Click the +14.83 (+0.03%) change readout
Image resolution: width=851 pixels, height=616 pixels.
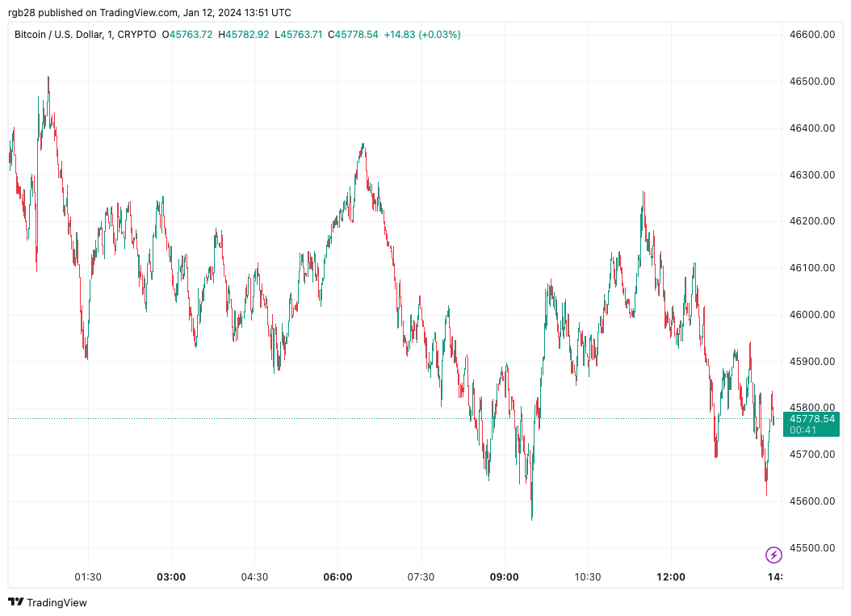point(421,35)
